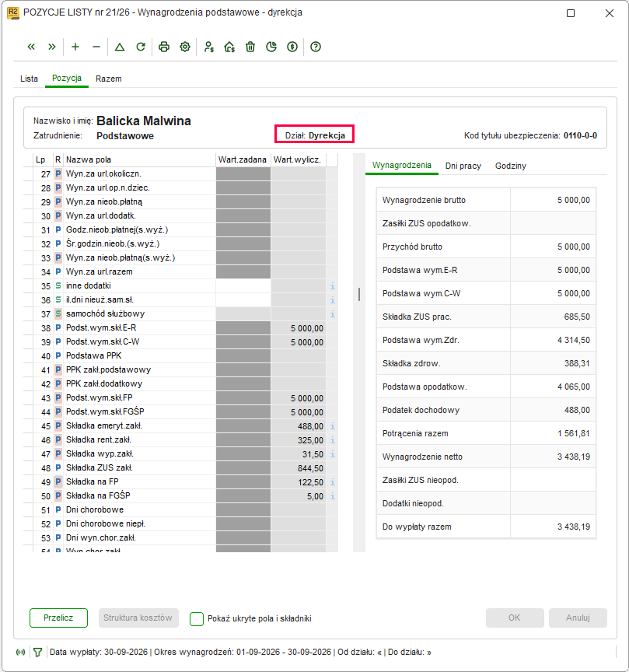This screenshot has height=672, width=629.
Task: Open help with the question mark icon
Action: [316, 47]
